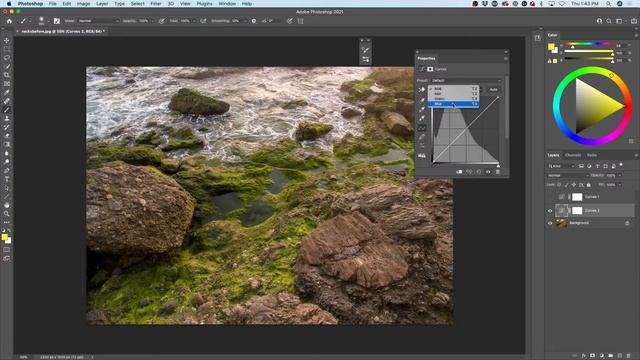Viewport: 640px width, 360px height.
Task: Click the Curves 2 layer mask thumbnail
Action: coord(577,211)
